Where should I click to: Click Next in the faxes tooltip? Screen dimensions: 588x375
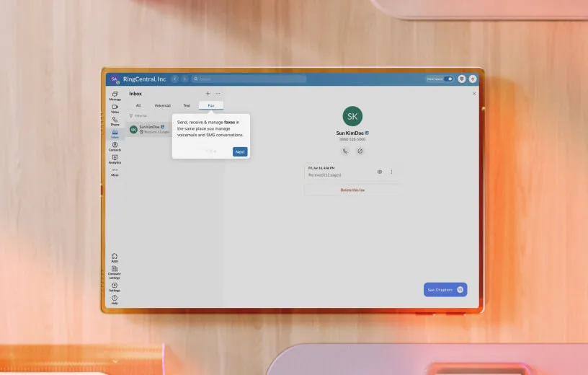pyautogui.click(x=240, y=151)
